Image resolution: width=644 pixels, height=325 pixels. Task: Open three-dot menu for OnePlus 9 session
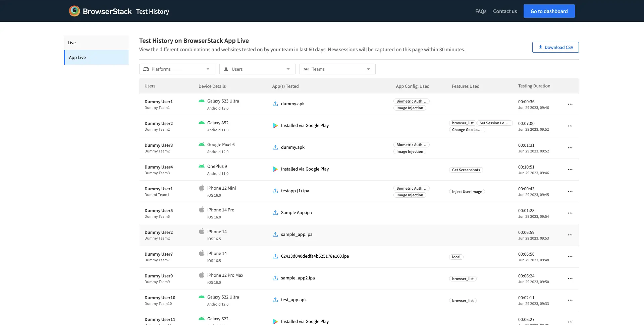(570, 170)
